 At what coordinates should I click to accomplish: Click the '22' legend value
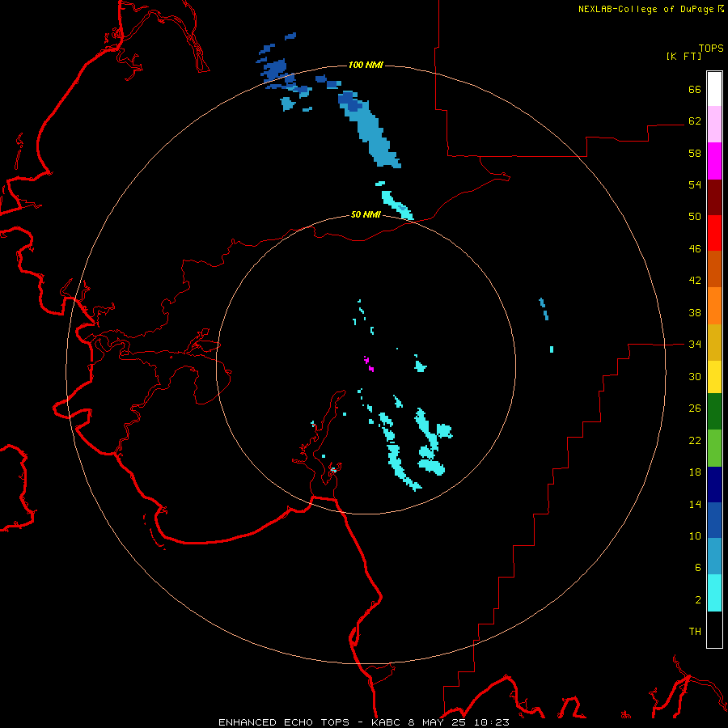tap(695, 440)
